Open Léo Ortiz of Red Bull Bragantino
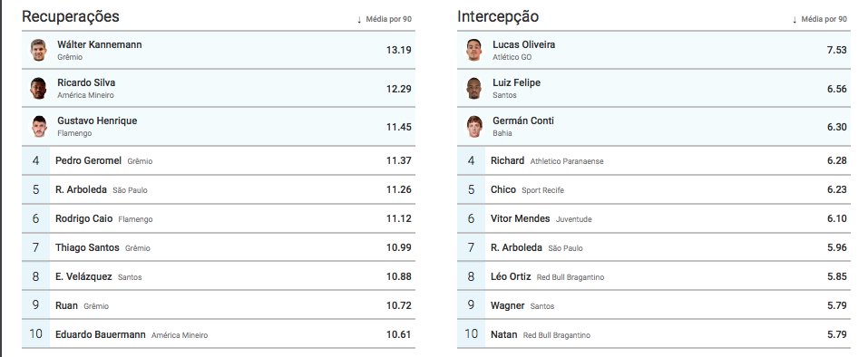The image size is (868, 357). coord(511,276)
